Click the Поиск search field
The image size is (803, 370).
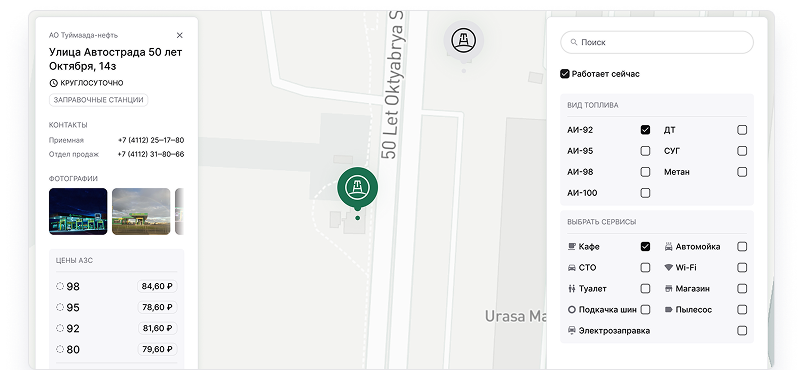click(657, 43)
